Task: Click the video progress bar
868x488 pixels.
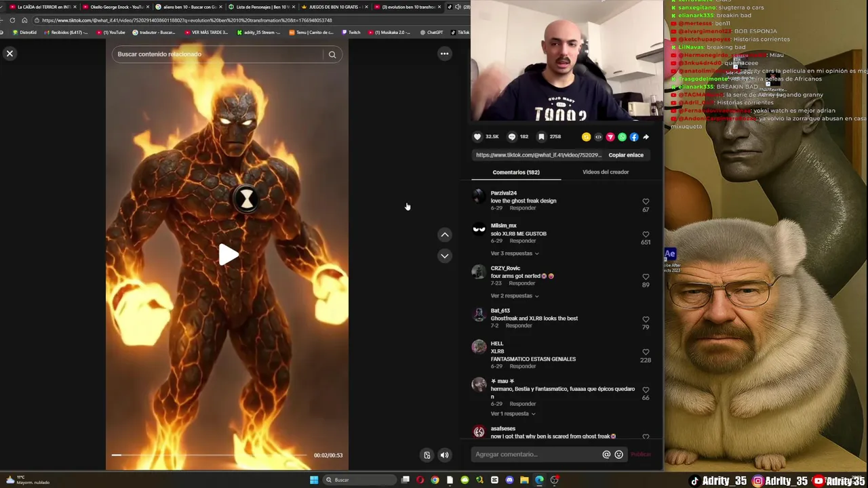Action: (210, 455)
